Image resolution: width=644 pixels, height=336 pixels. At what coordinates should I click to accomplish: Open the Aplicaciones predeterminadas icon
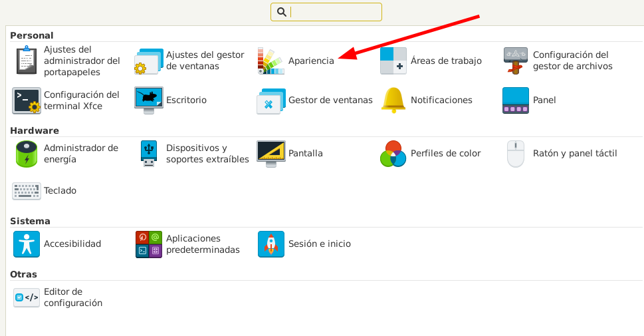(148, 244)
